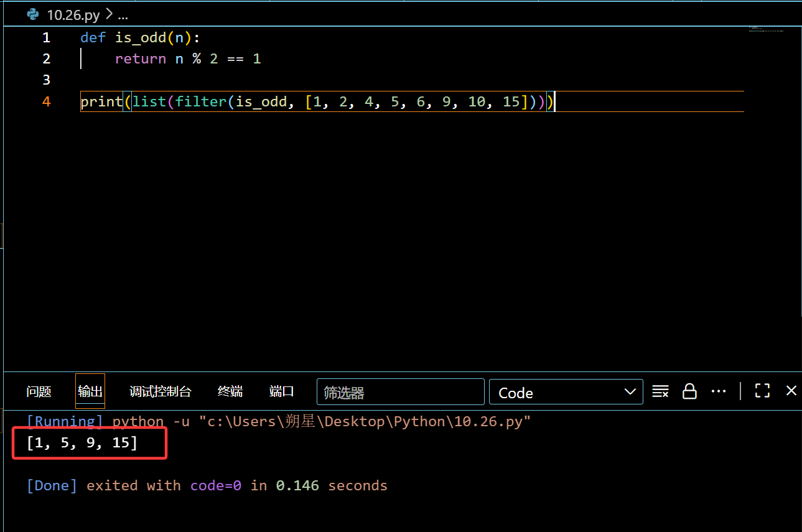Select the 10.26.py breadcrumb file name
The height and width of the screenshot is (532, 802).
coord(73,15)
